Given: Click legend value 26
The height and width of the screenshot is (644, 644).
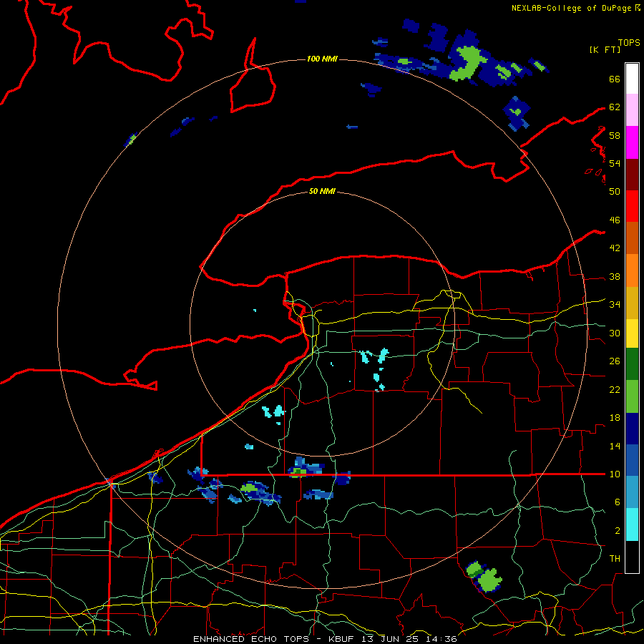Looking at the screenshot, I should coord(615,361).
